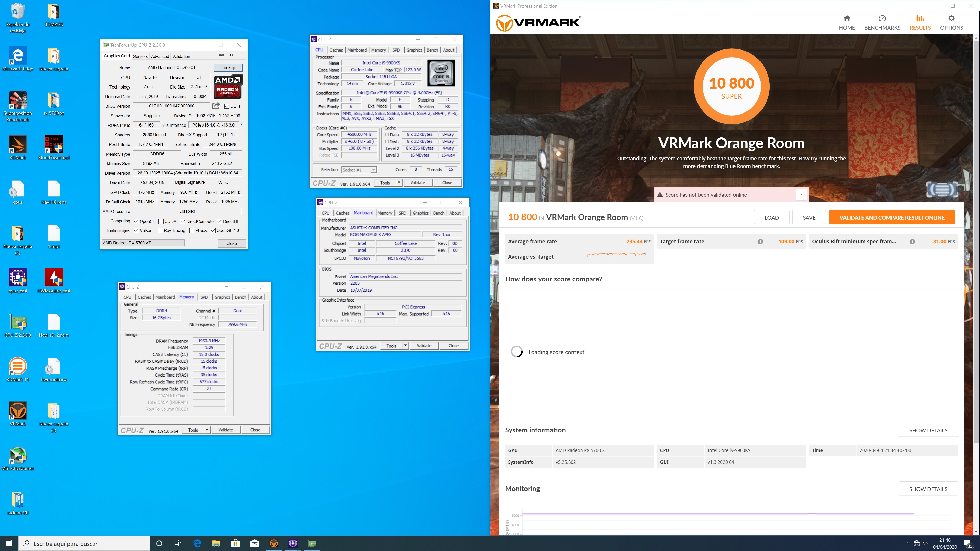
Task: Click Lookup button in GPU-Z
Action: point(228,68)
